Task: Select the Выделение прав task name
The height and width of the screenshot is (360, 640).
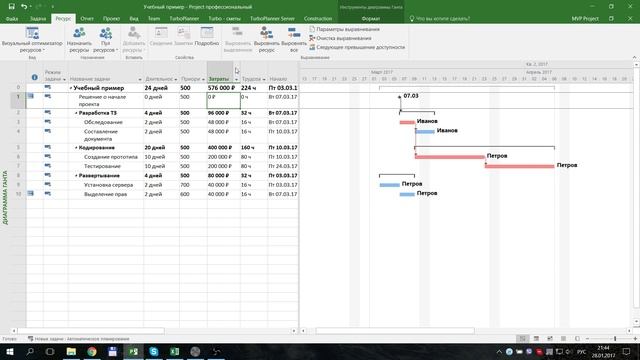Action: pos(105,195)
